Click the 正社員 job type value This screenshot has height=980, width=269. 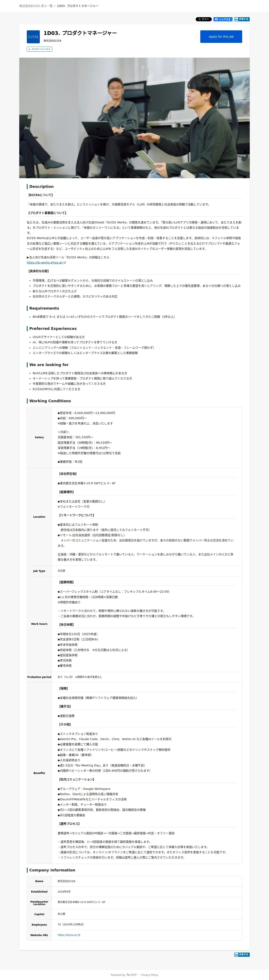(61, 571)
